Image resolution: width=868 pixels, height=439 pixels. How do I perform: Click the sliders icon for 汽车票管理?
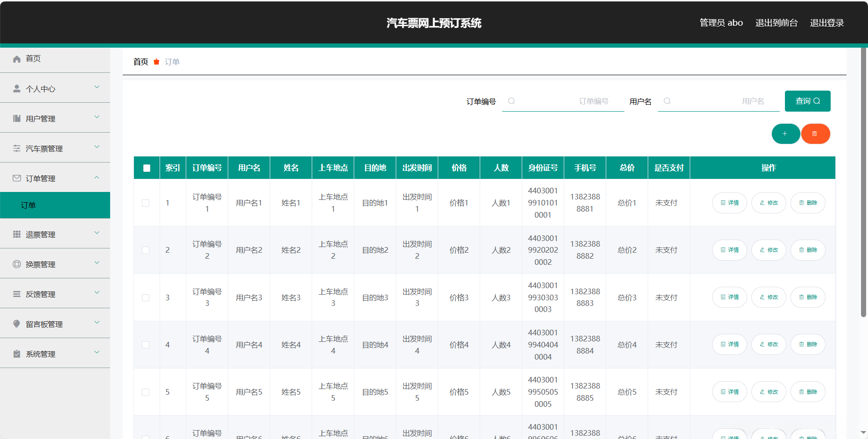click(x=17, y=149)
